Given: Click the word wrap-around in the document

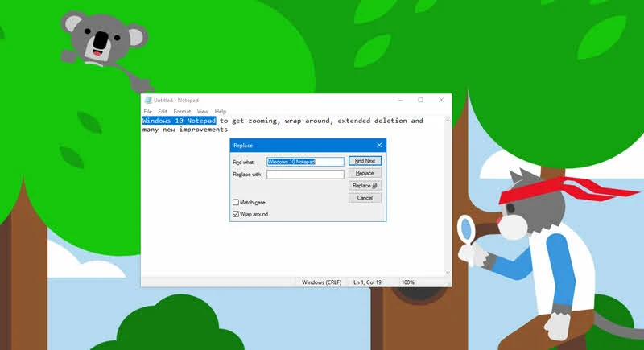Looking at the screenshot, I should 308,121.
